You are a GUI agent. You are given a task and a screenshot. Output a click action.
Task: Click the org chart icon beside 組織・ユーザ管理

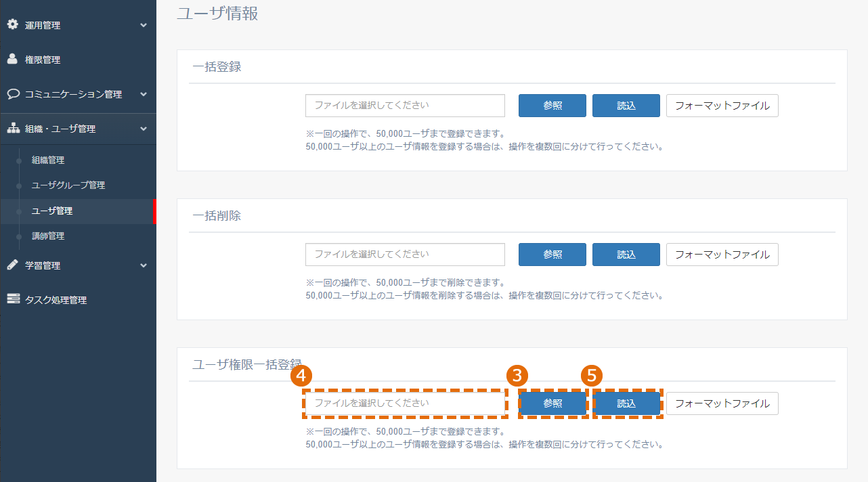pos(13,128)
